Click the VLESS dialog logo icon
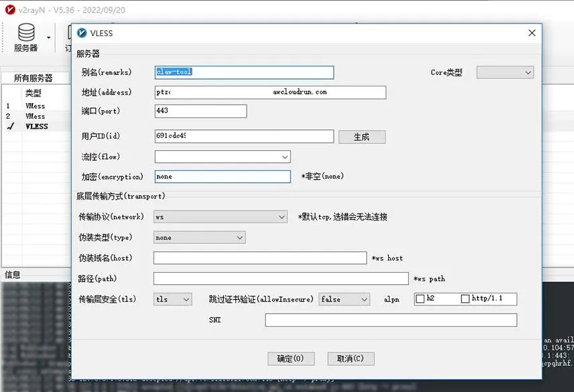The image size is (574, 392). coord(82,34)
